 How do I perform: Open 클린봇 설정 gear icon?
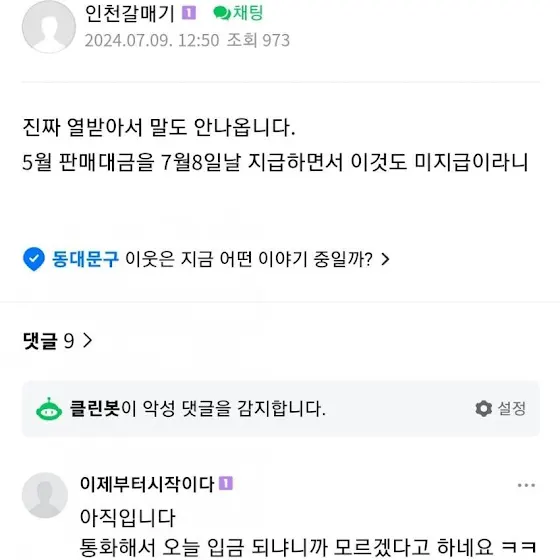[x=484, y=409]
